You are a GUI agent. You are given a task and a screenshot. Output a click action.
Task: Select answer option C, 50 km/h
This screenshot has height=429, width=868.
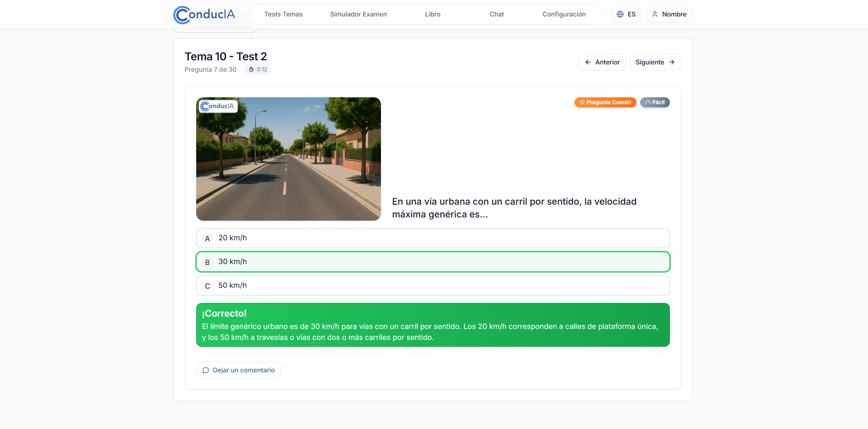(x=433, y=285)
